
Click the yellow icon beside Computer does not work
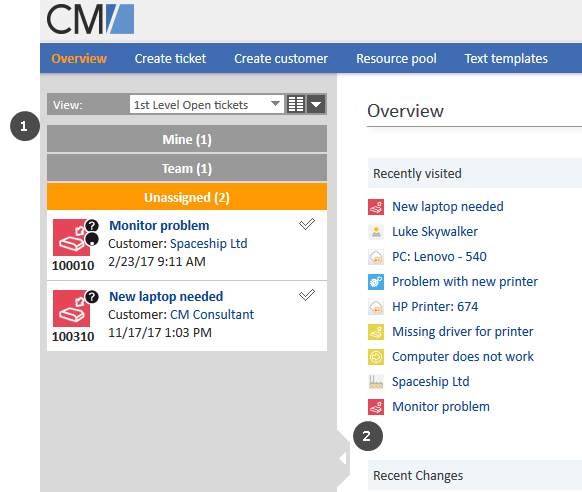tap(376, 357)
